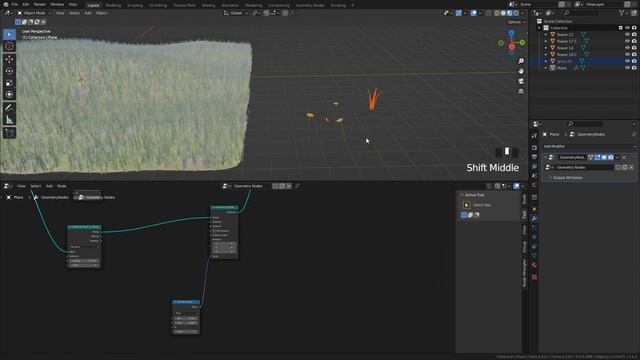Click the blue Z axis on navigation gizmo
This screenshot has width=640, height=360.
[511, 33]
